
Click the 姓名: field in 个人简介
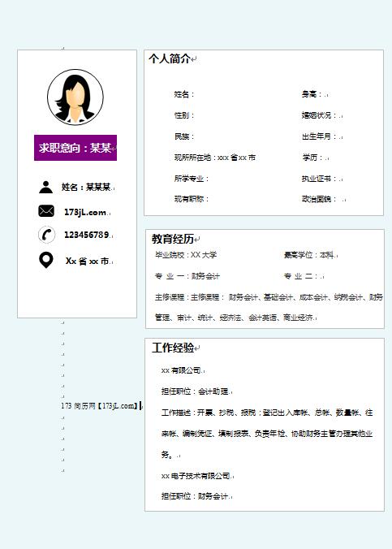[184, 94]
